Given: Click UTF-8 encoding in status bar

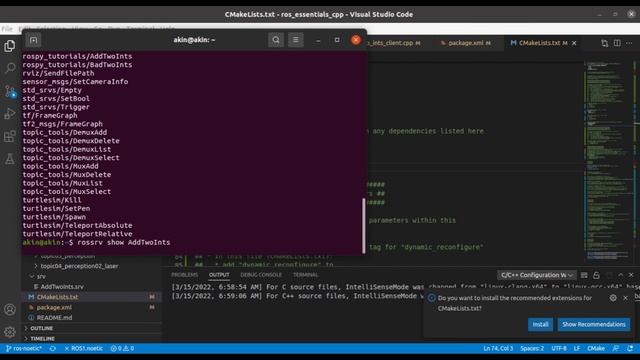Looking at the screenshot, I should click(x=559, y=349).
